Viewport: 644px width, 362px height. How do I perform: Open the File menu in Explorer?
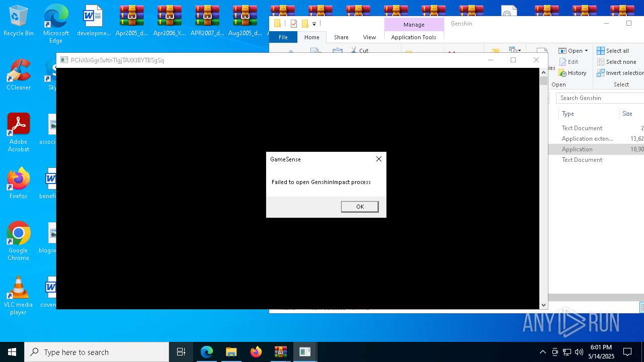(x=283, y=37)
